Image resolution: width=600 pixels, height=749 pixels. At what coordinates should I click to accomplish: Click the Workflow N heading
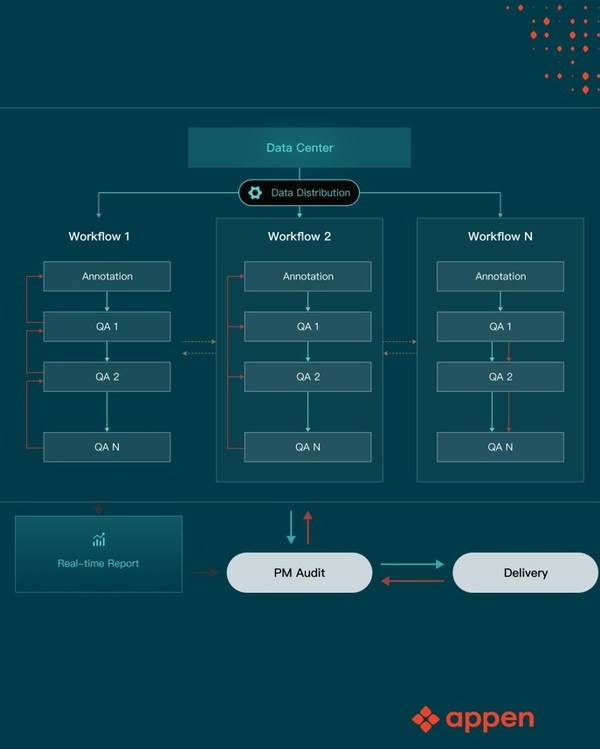coord(500,236)
